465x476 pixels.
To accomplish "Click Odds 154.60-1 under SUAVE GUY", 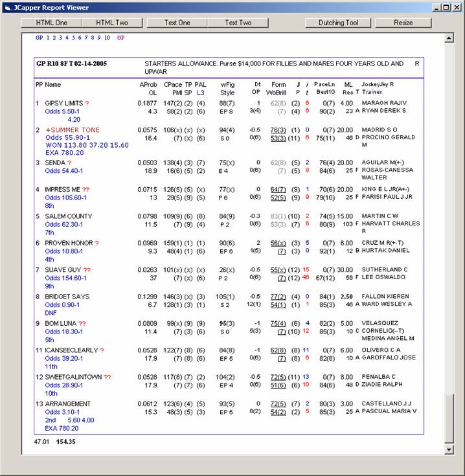I will point(65,278).
